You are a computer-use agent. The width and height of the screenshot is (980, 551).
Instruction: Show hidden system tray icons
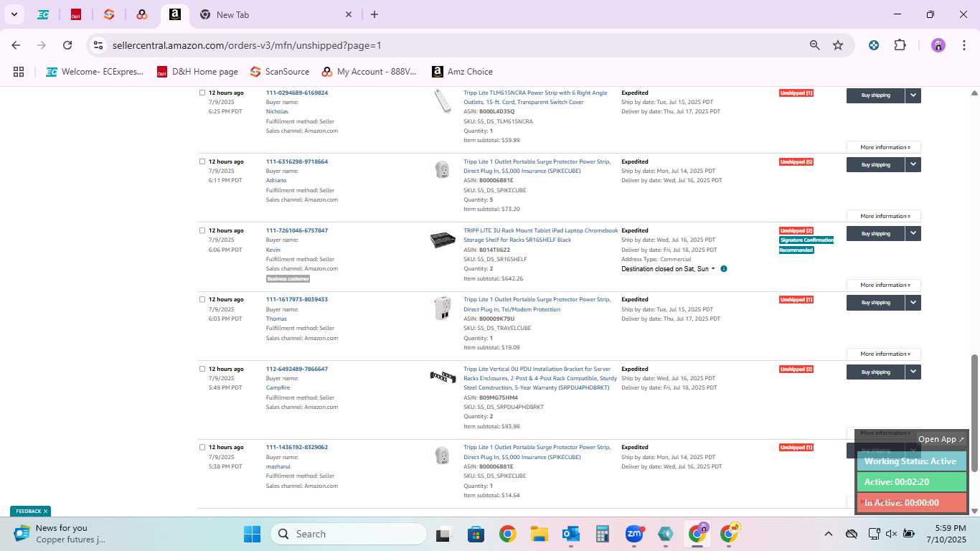829,534
